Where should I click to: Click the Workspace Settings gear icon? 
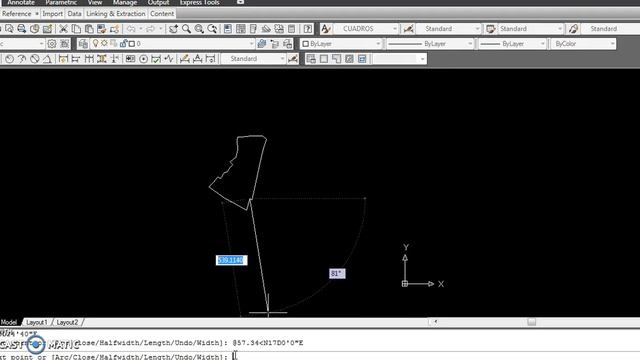[x=52, y=44]
